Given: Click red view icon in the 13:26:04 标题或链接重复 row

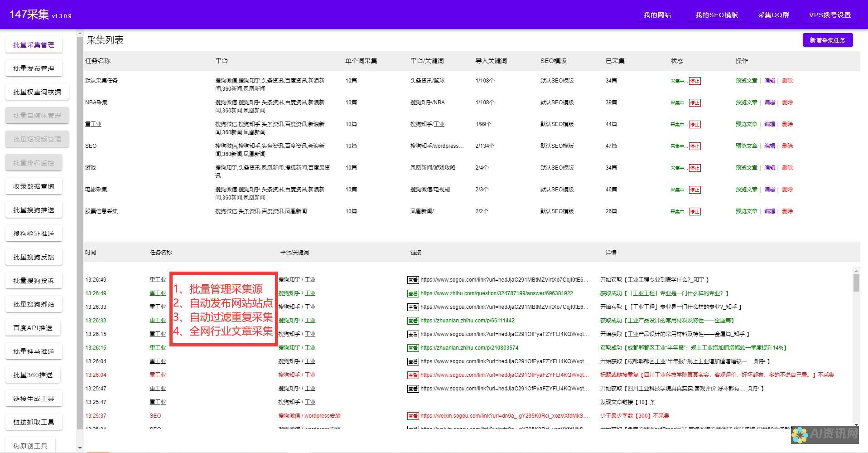Looking at the screenshot, I should tap(413, 375).
